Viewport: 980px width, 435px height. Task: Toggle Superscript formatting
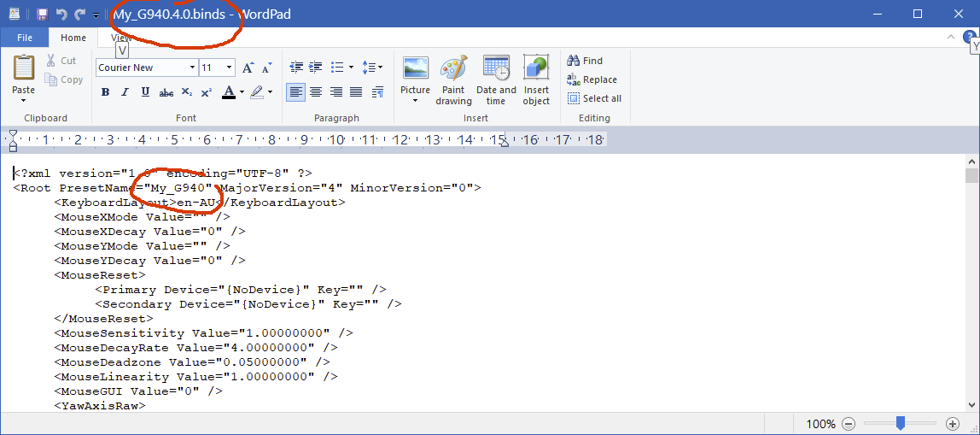(207, 92)
